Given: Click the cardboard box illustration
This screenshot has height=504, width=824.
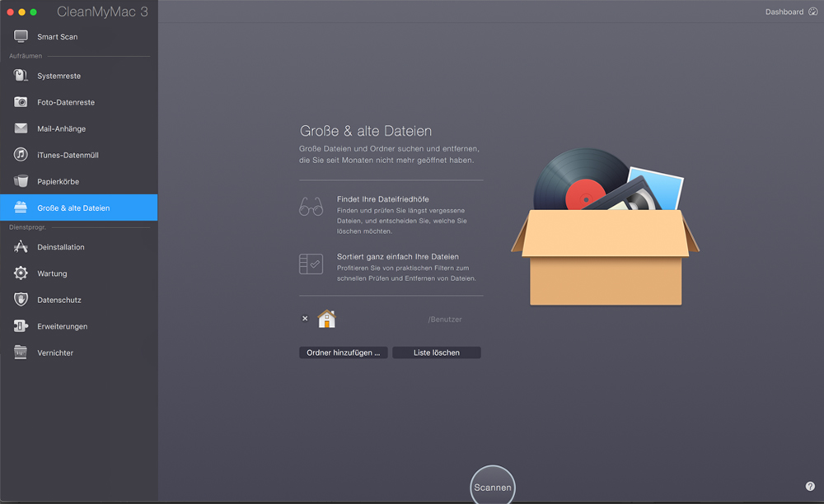Looking at the screenshot, I should pos(606,226).
